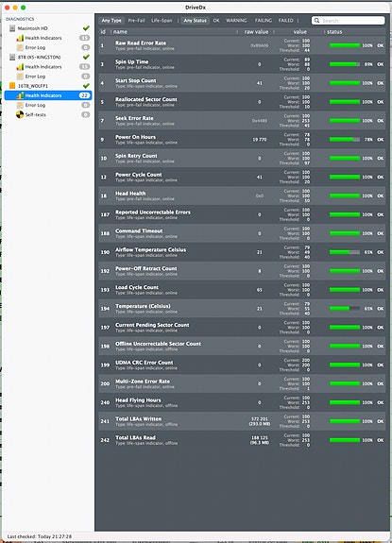Open Error Log under Macintosh HD
This screenshot has height=543, width=392.
coord(35,47)
